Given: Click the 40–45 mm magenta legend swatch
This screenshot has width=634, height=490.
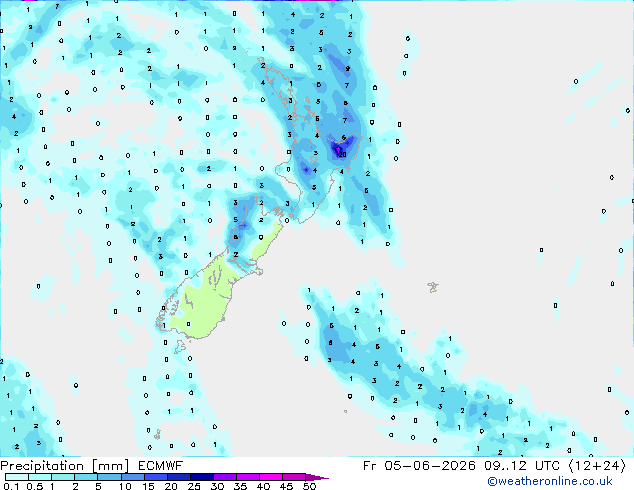Looking at the screenshot, I should 271,477.
